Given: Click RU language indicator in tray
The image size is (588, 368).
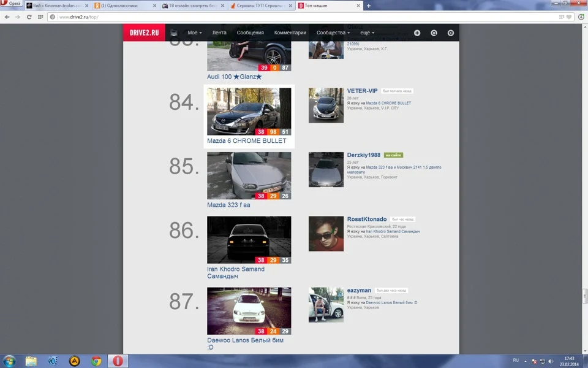Looking at the screenshot, I should pos(516,361).
